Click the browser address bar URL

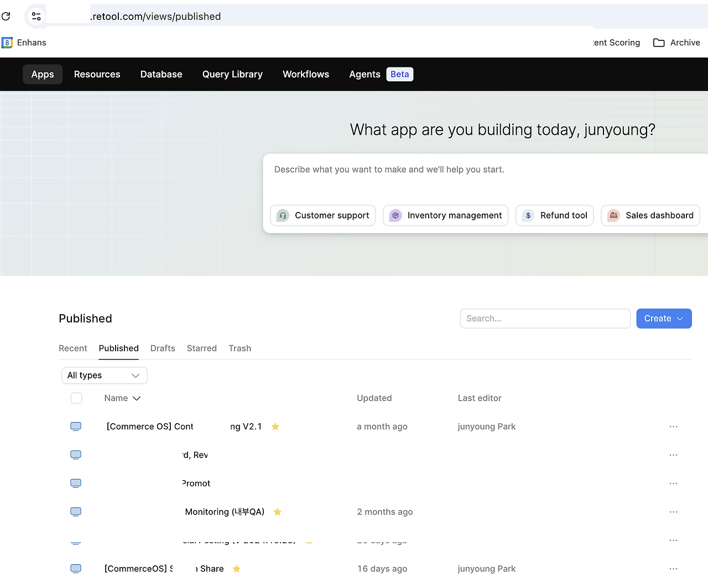click(155, 17)
